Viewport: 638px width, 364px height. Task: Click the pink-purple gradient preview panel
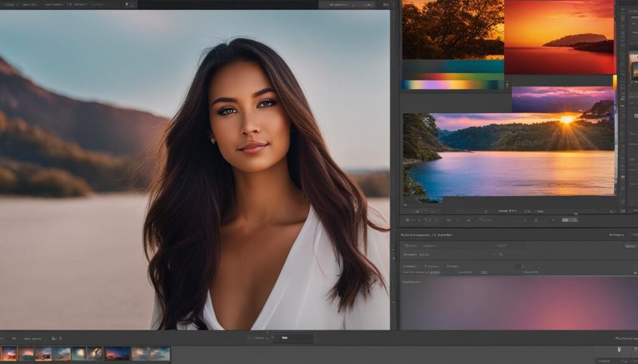point(520,303)
